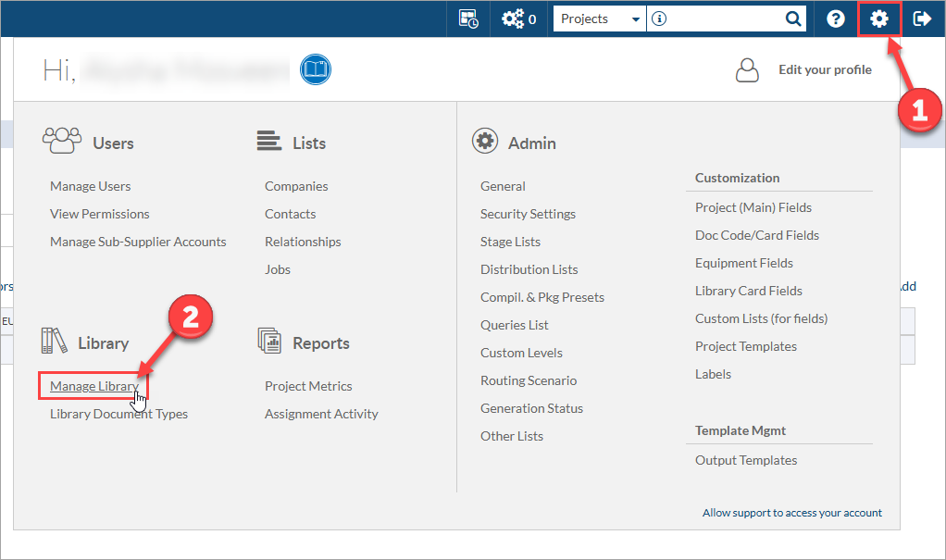Open Manage Library link

[x=94, y=386]
